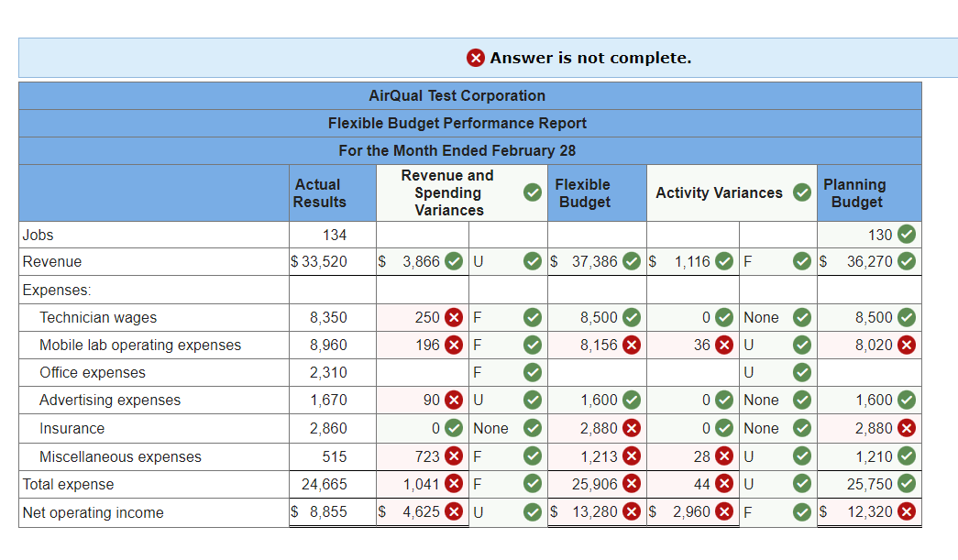This screenshot has width=958, height=560.
Task: Open Technician wages spending variance F dropdown
Action: pyautogui.click(x=508, y=317)
